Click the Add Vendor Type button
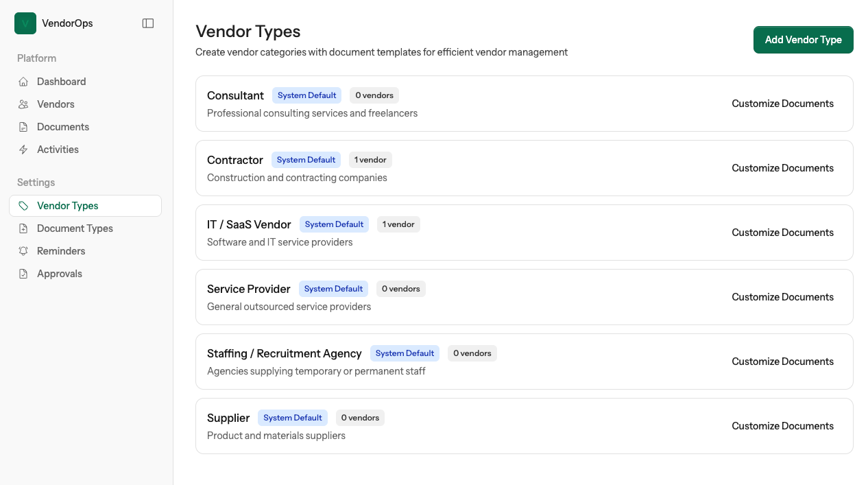Screen dimensions: 868x485 point(803,39)
